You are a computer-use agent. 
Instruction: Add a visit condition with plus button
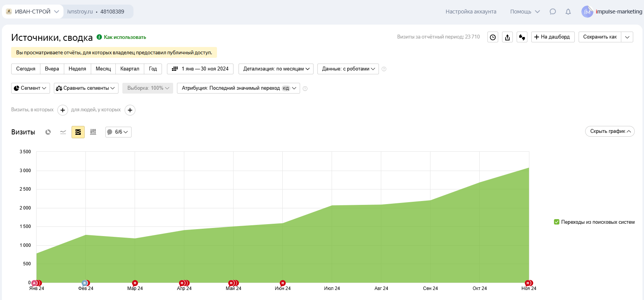(63, 110)
